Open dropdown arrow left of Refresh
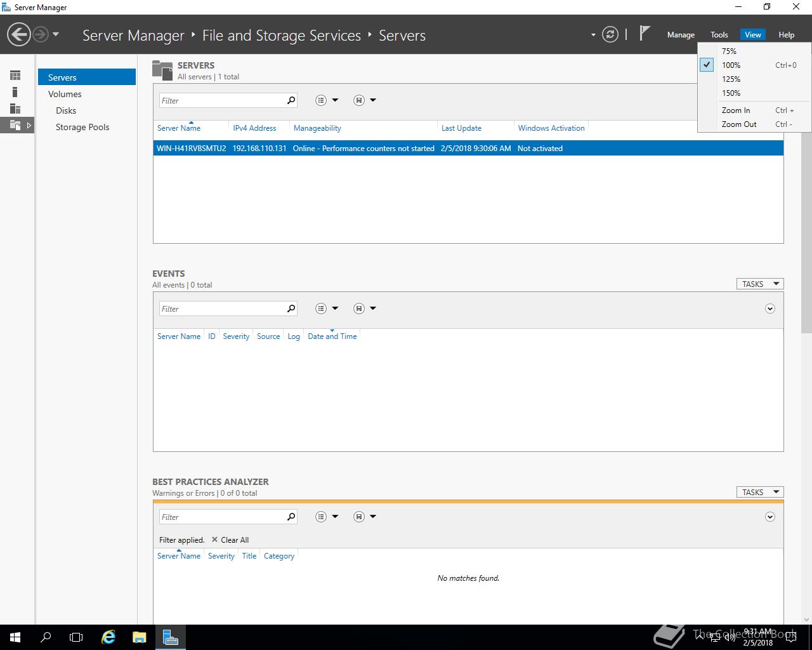The height and width of the screenshot is (650, 812). (x=593, y=35)
